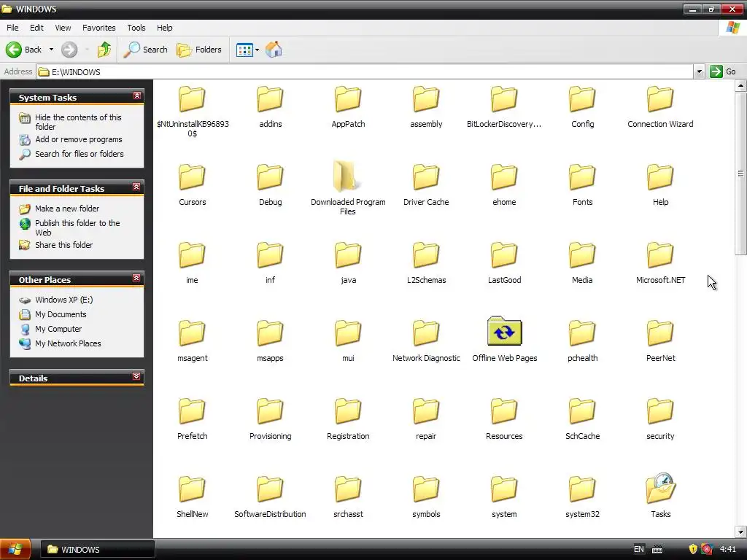
Task: Click the WINDOWS taskbar button
Action: coord(97,550)
